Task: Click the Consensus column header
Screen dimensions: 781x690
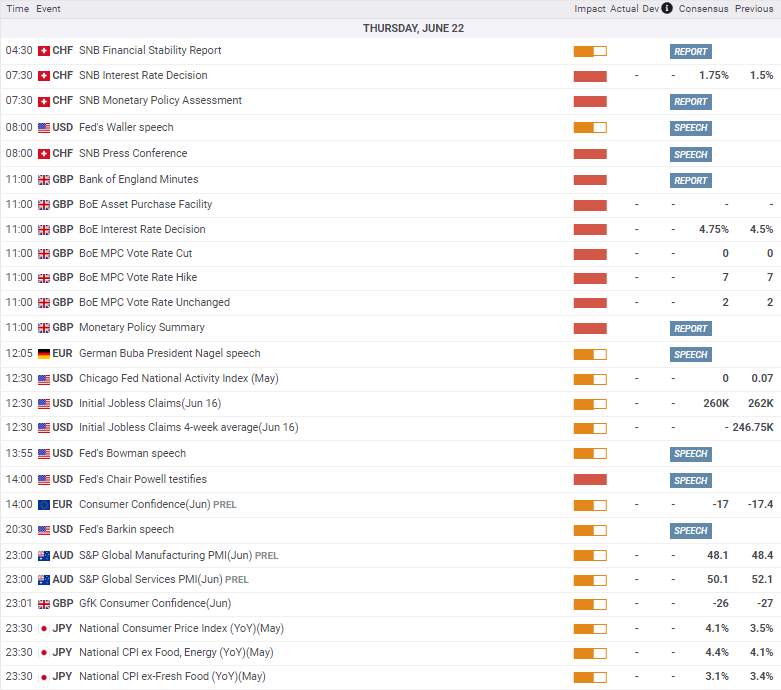Action: tap(703, 8)
